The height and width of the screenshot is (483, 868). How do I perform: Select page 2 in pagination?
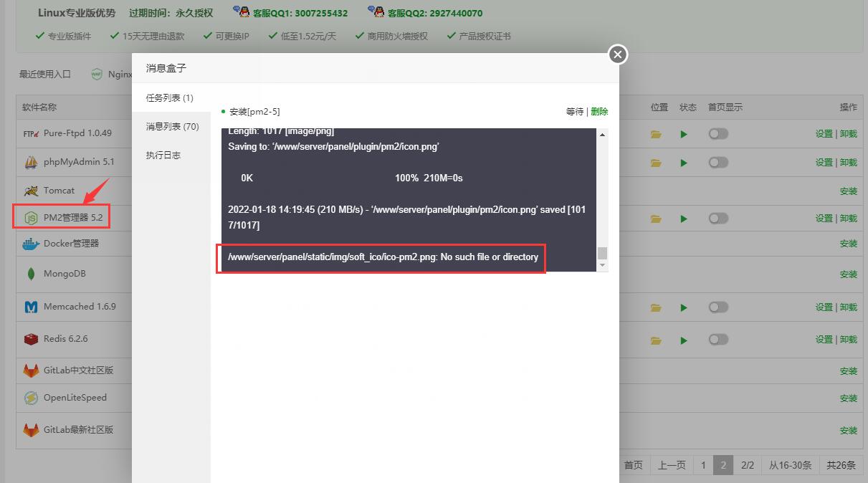point(723,465)
